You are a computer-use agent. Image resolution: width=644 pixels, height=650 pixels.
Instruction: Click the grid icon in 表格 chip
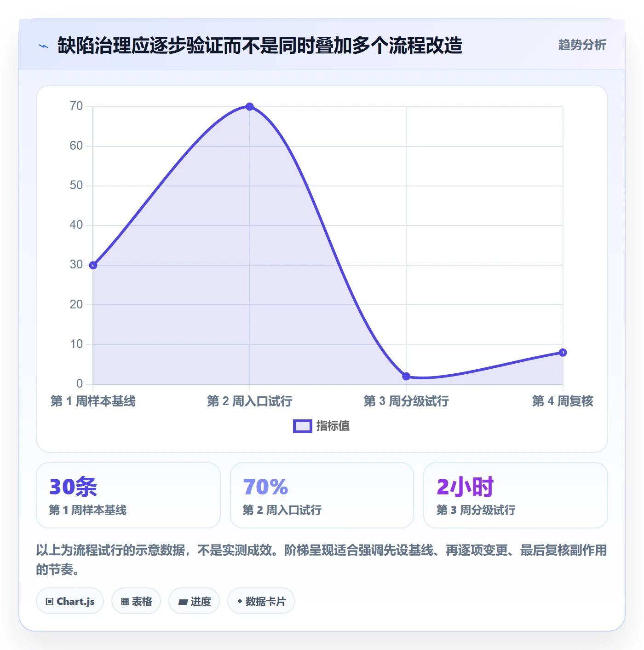click(x=125, y=602)
